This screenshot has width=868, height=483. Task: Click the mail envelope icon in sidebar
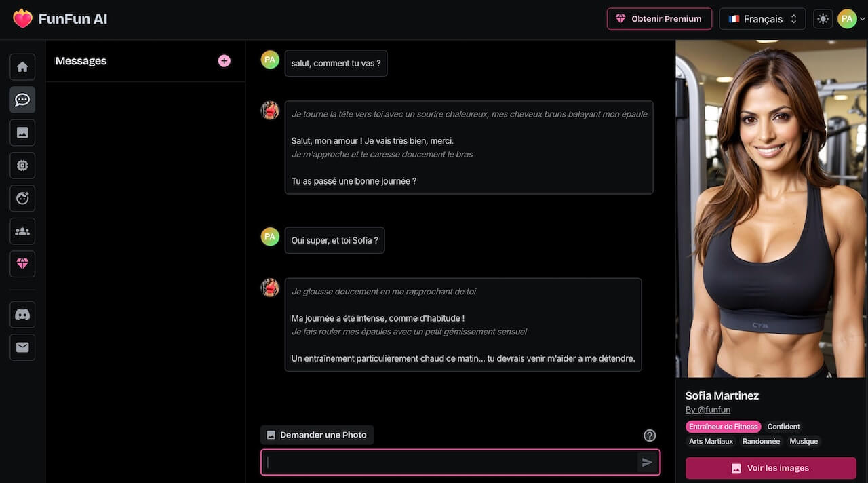point(22,347)
